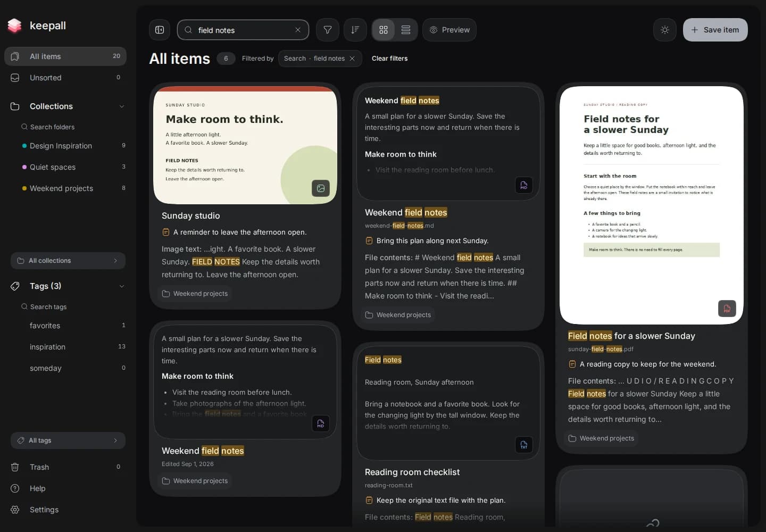Clear the field notes search text
This screenshot has height=532, width=766.
(x=298, y=30)
